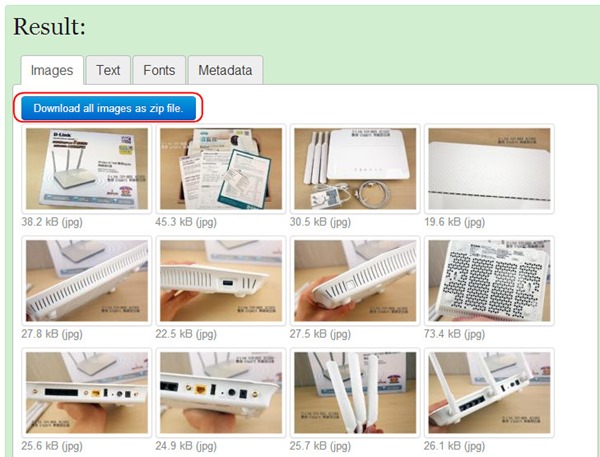600x457 pixels.
Task: Open the three antennas thumbnail, 25.7 kB
Action: pos(355,393)
